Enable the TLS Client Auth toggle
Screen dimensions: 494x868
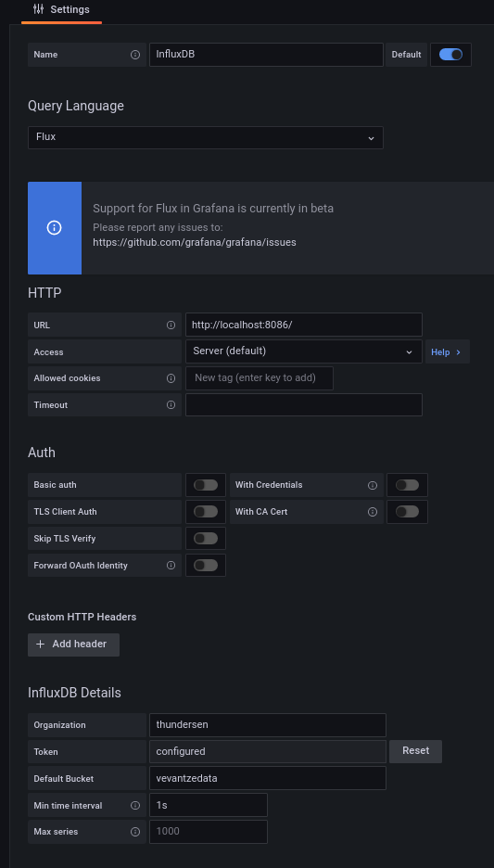tap(206, 512)
